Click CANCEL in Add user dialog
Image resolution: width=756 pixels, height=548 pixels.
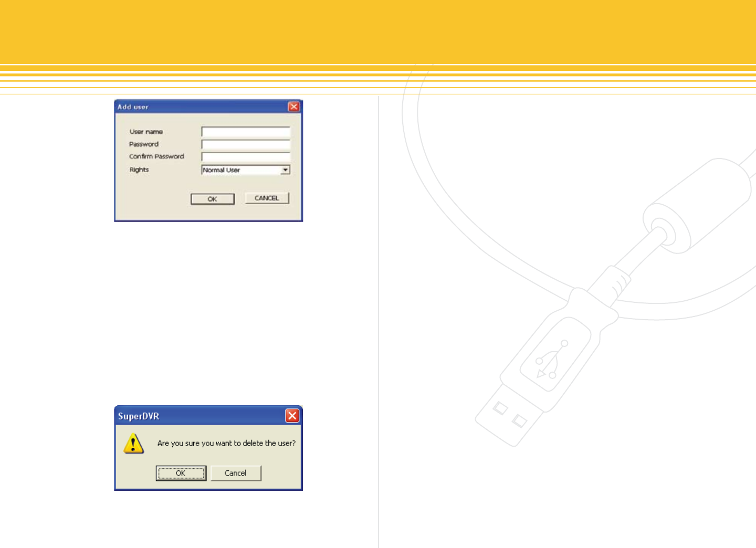point(267,198)
